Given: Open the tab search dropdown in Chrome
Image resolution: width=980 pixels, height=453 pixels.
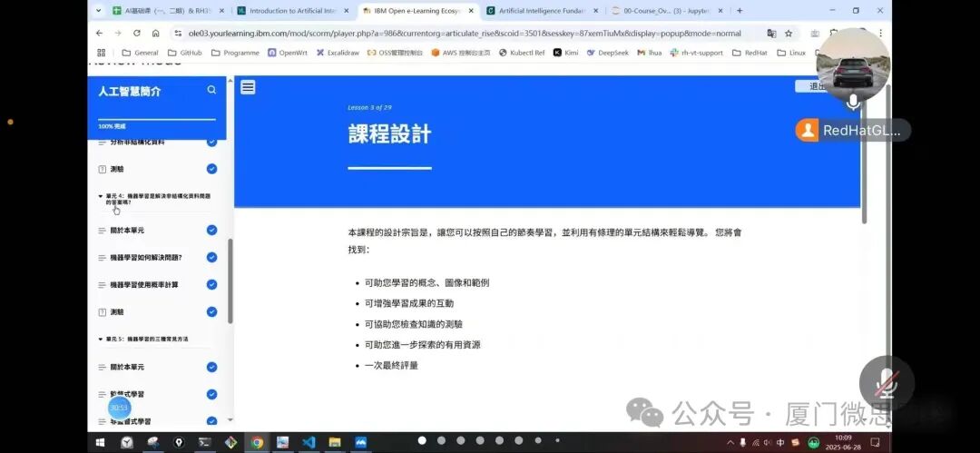Looking at the screenshot, I should tap(99, 11).
